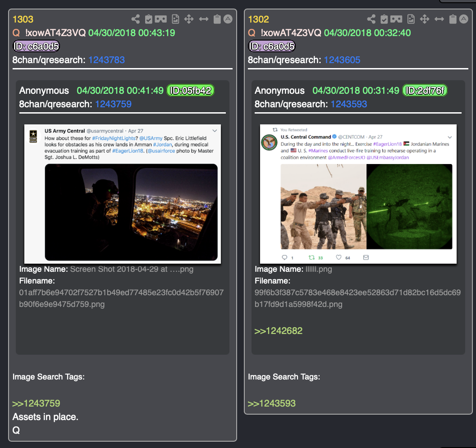476x448 pixels.
Task: Click the US Army Central account name
Action: coord(64,131)
